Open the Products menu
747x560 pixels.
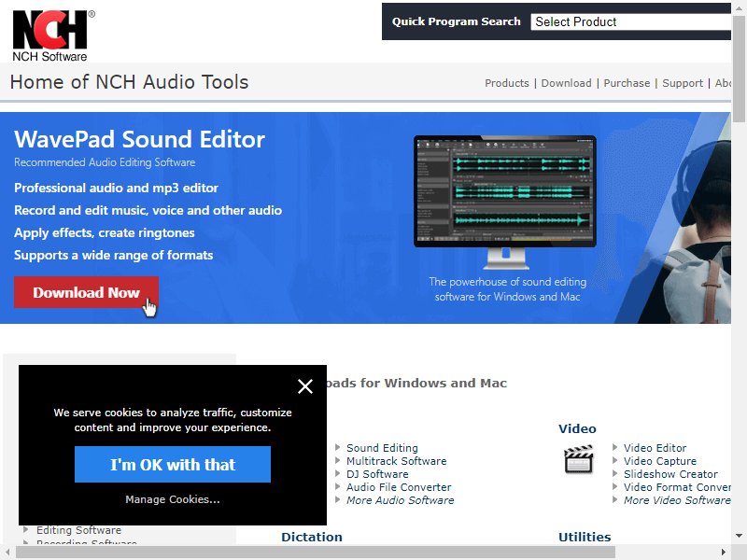[x=506, y=83]
